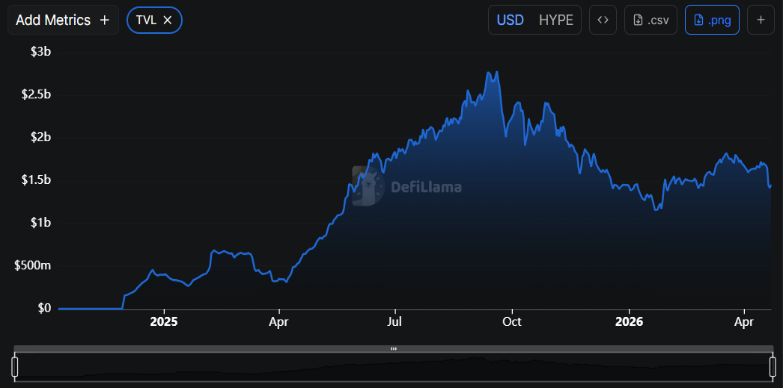Screen dimensions: 783x388
Task: Click the 2026 x-axis label
Action: coord(629,323)
